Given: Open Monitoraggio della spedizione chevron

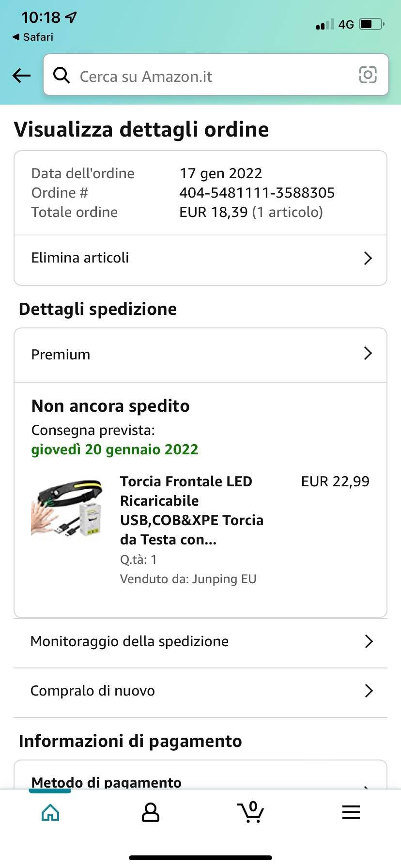Looking at the screenshot, I should [369, 641].
